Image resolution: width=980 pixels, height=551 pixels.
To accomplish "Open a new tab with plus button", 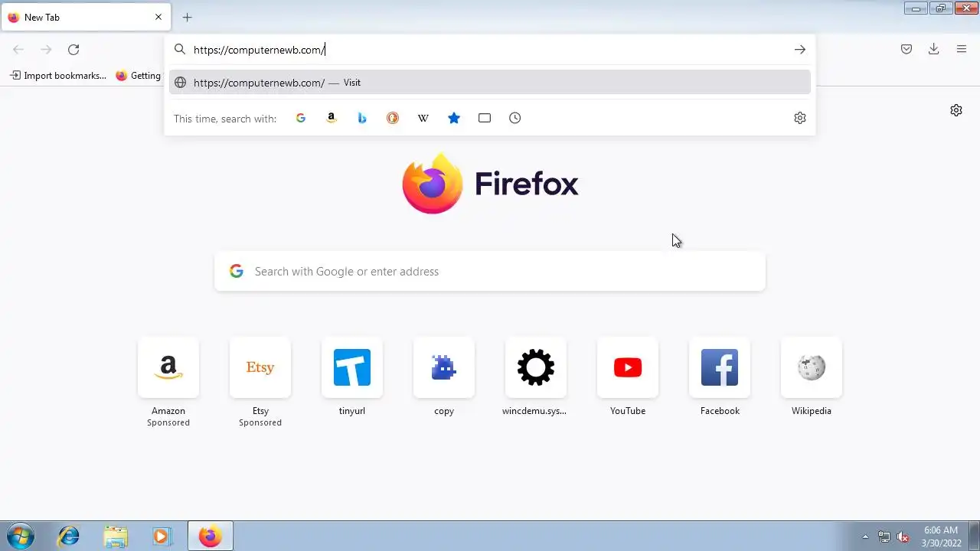I will pyautogui.click(x=187, y=17).
